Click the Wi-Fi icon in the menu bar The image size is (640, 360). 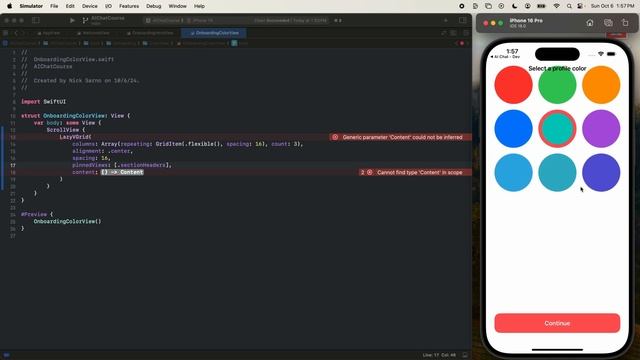click(x=556, y=6)
